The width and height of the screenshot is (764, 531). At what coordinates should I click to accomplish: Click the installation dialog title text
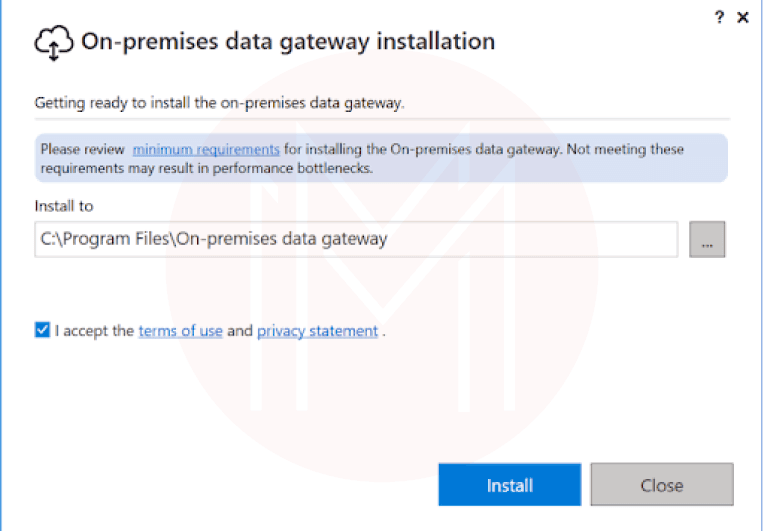pyautogui.click(x=288, y=42)
